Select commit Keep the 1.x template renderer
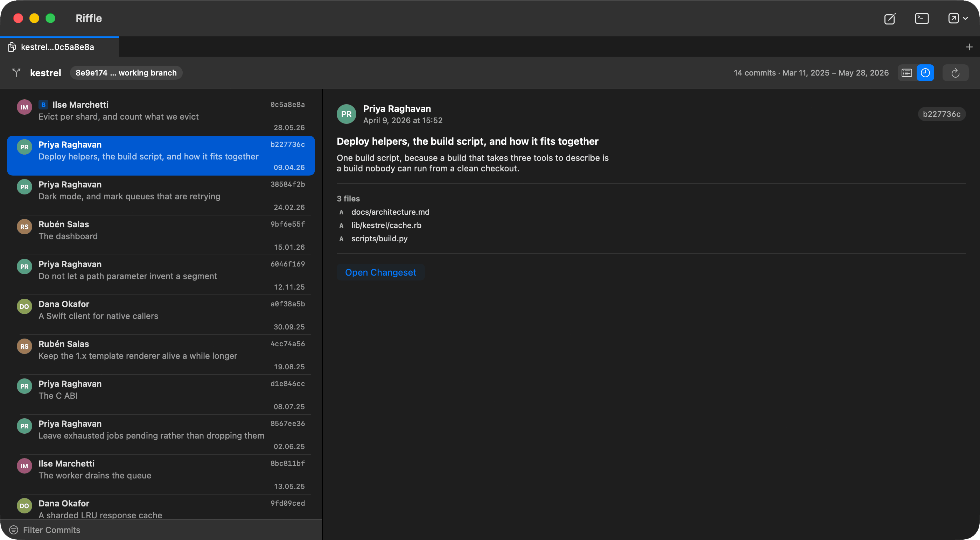 tap(161, 355)
